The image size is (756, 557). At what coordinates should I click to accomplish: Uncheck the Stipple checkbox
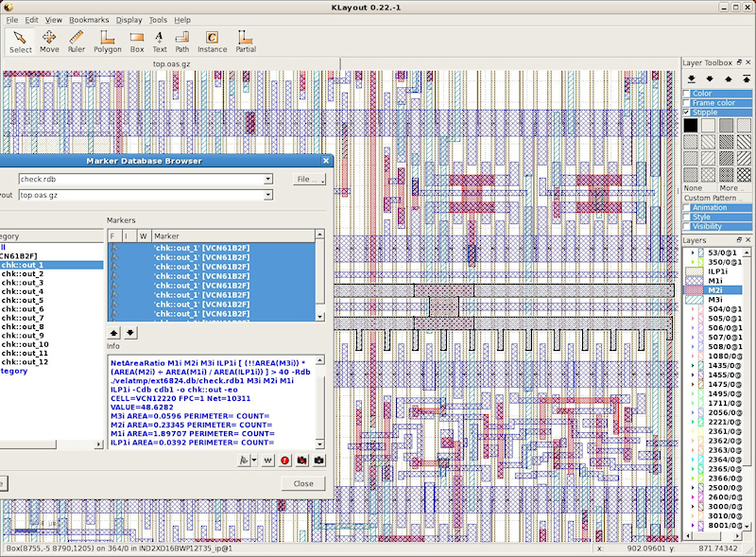(x=687, y=113)
